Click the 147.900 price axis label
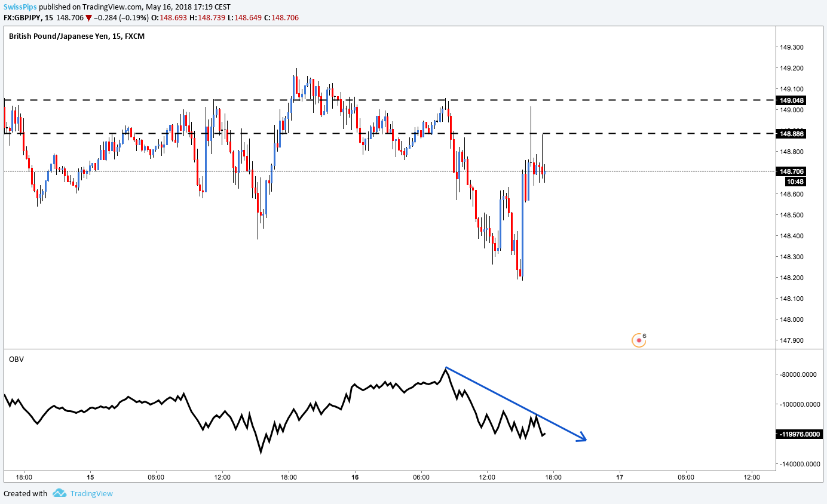 (791, 340)
